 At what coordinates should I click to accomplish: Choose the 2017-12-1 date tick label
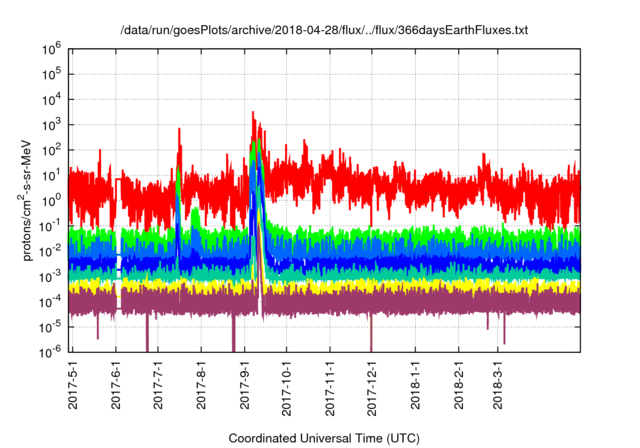click(x=371, y=387)
